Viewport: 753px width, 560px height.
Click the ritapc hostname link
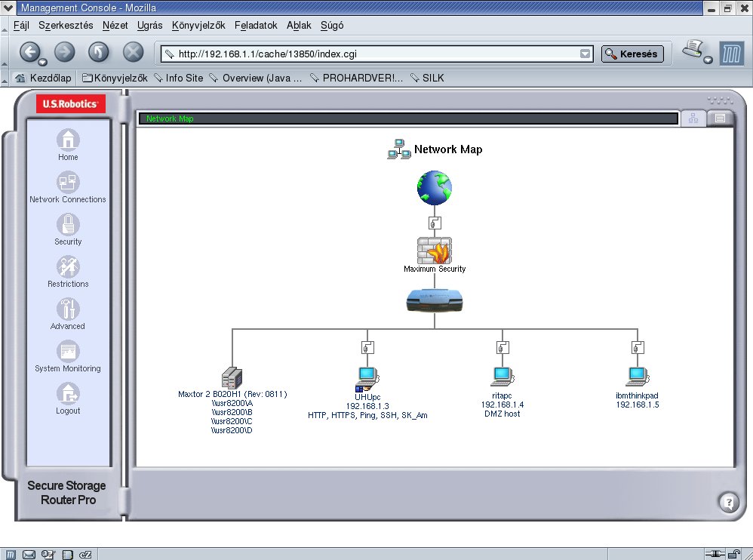pos(502,395)
